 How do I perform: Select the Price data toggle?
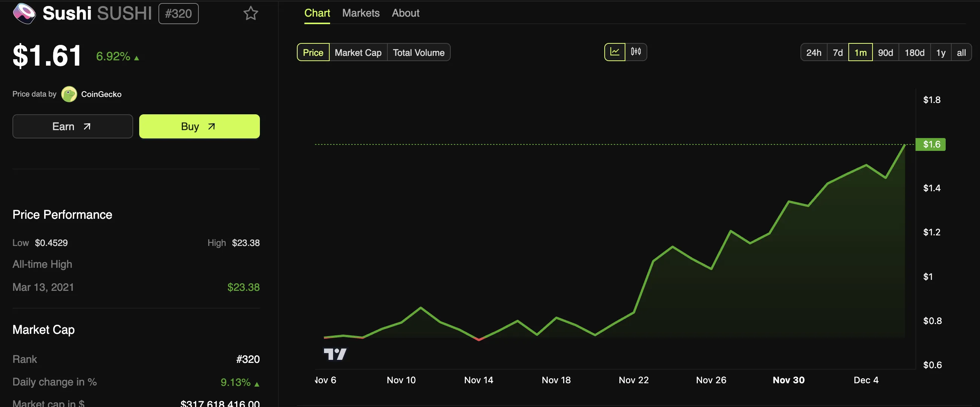pyautogui.click(x=313, y=52)
